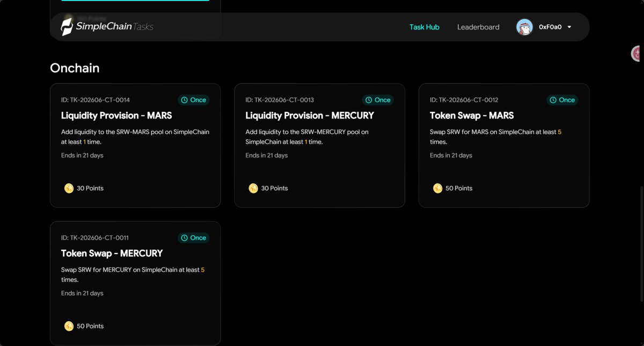Click the user avatar picture

point(524,27)
